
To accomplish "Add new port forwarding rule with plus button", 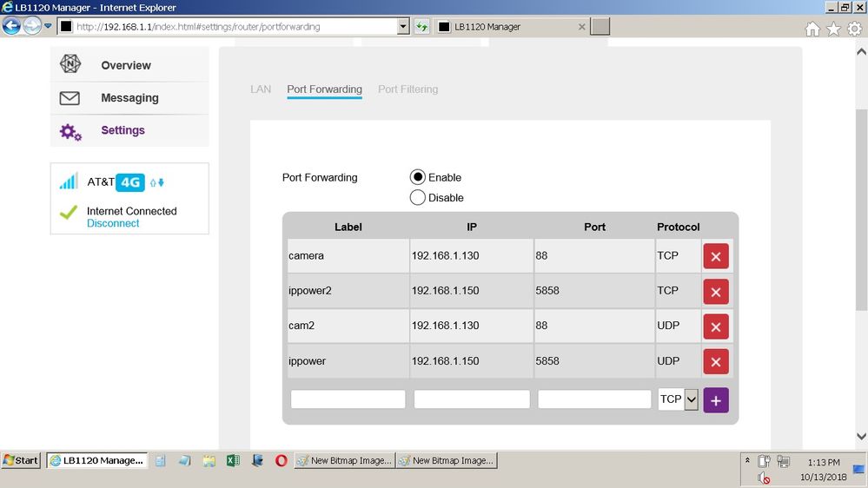I will point(715,400).
